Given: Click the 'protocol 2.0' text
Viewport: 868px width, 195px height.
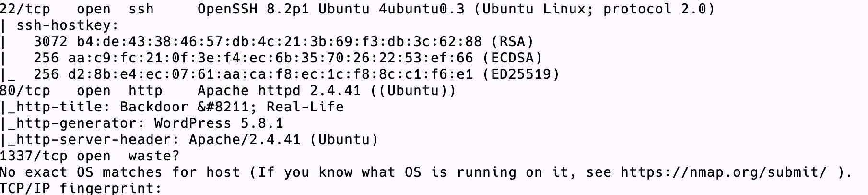Looking at the screenshot, I should [x=655, y=9].
